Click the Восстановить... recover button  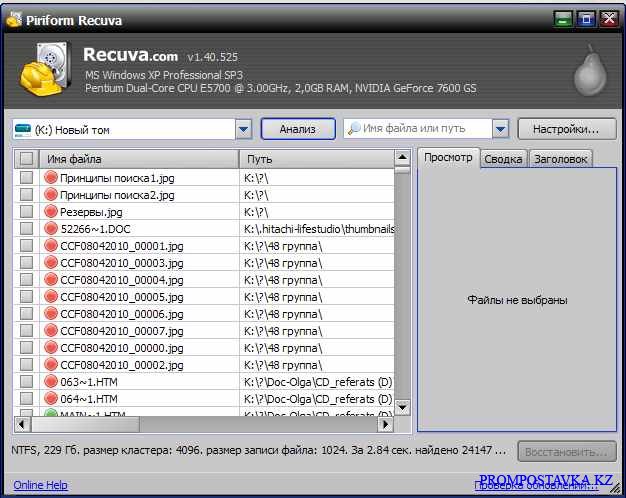tap(567, 452)
